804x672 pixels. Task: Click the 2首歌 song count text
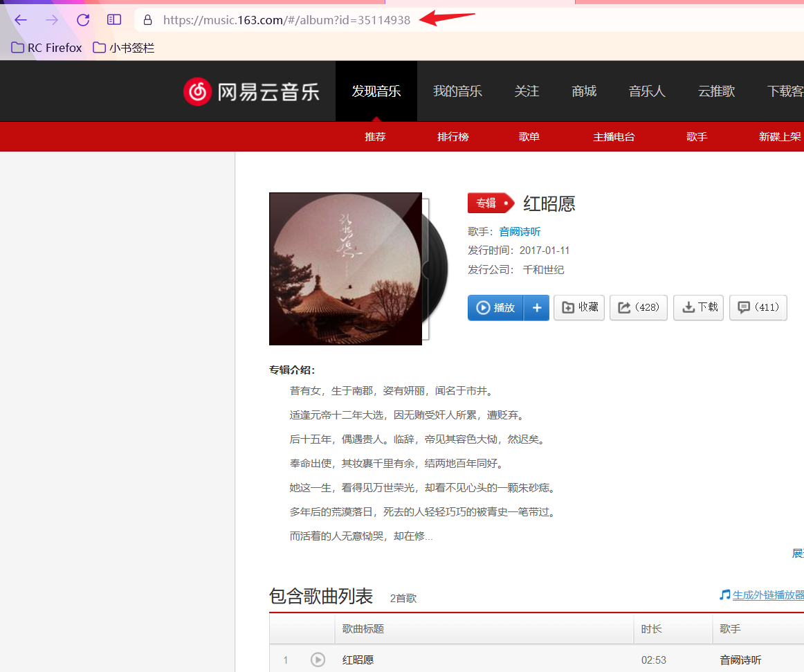pyautogui.click(x=403, y=598)
